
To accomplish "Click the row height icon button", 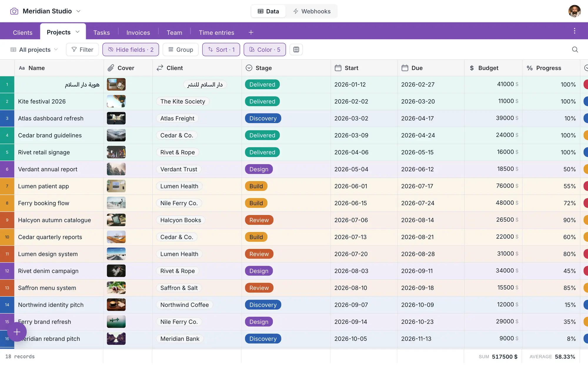I will click(x=296, y=49).
